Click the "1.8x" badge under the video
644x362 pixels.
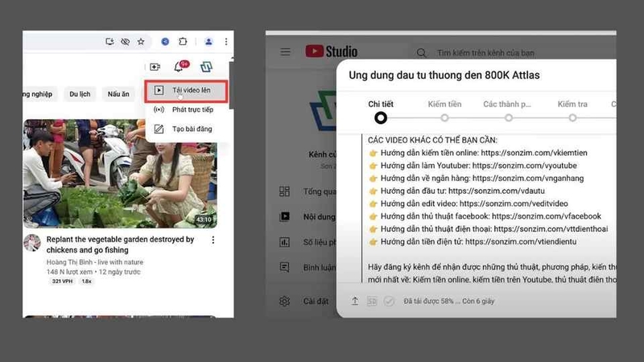pos(86,281)
